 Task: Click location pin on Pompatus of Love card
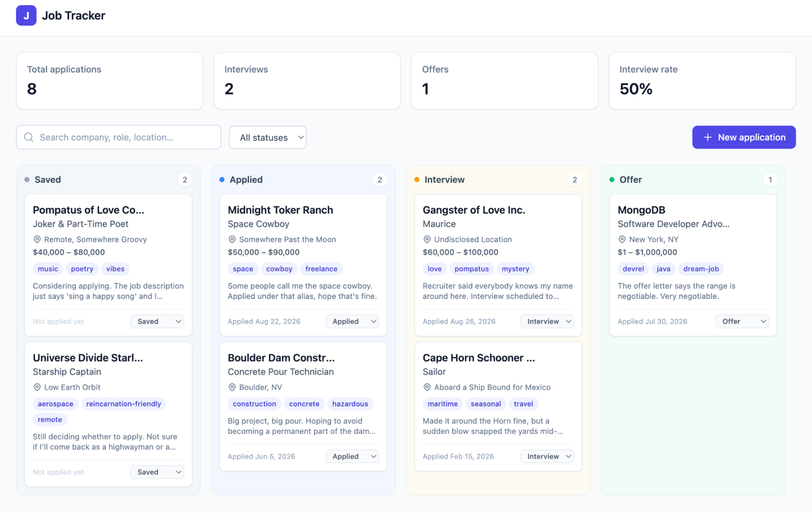tap(37, 239)
